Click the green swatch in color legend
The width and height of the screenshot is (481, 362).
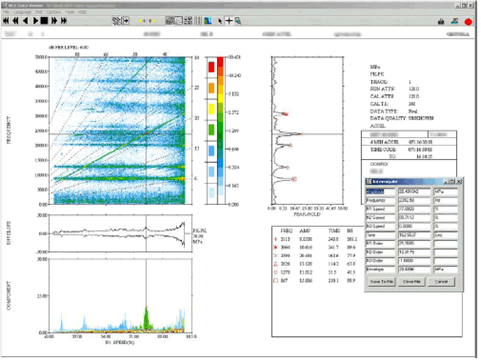pyautogui.click(x=211, y=129)
